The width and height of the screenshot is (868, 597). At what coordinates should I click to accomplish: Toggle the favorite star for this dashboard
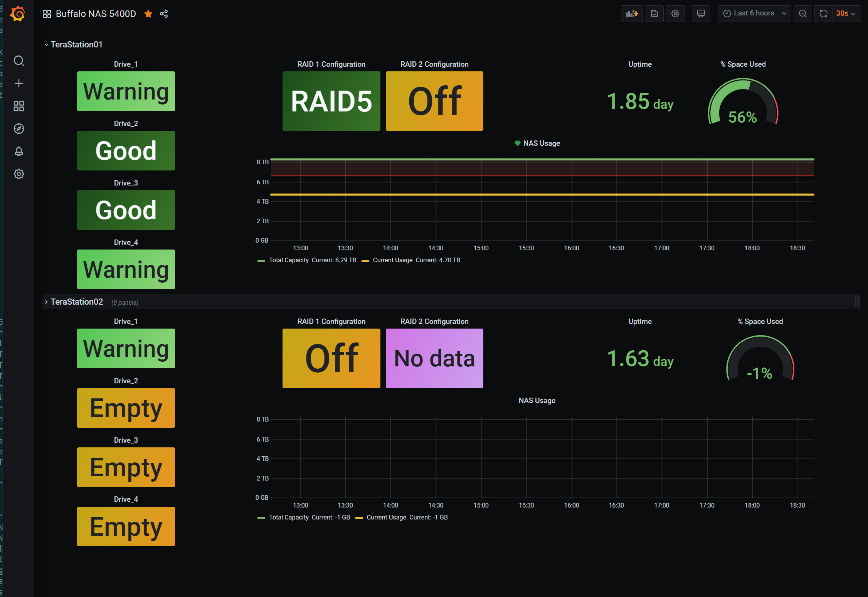pos(148,14)
